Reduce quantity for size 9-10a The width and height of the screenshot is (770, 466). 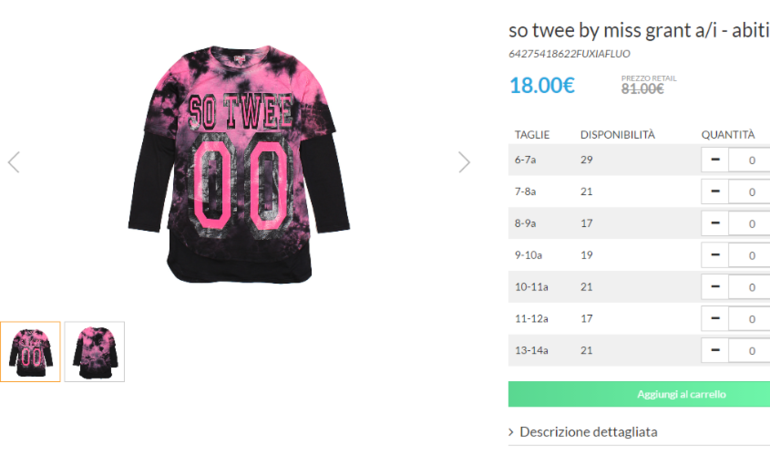pos(715,255)
